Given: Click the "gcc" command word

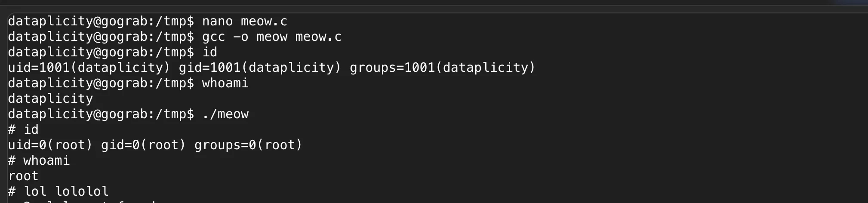Looking at the screenshot, I should pyautogui.click(x=213, y=37).
